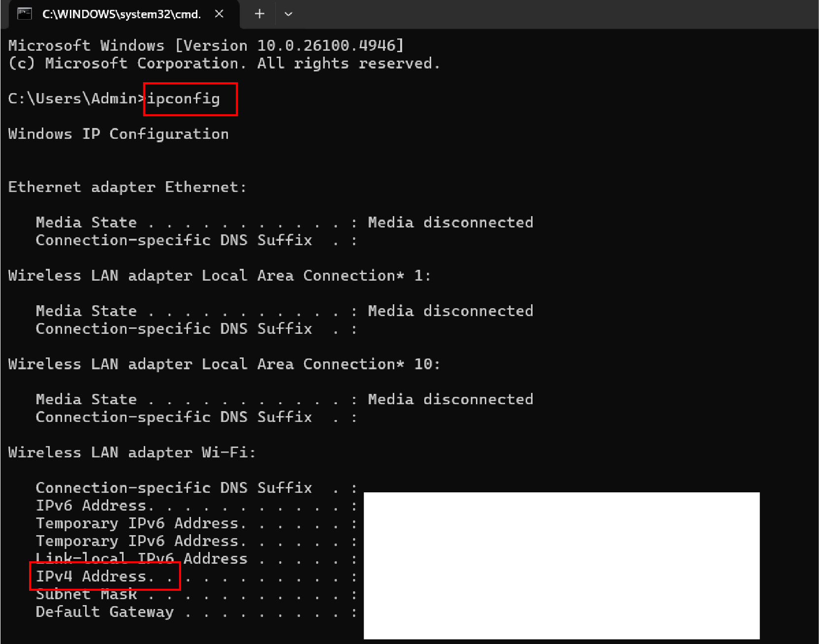
Task: Click the Default Gateway line
Action: pyautogui.click(x=104, y=612)
